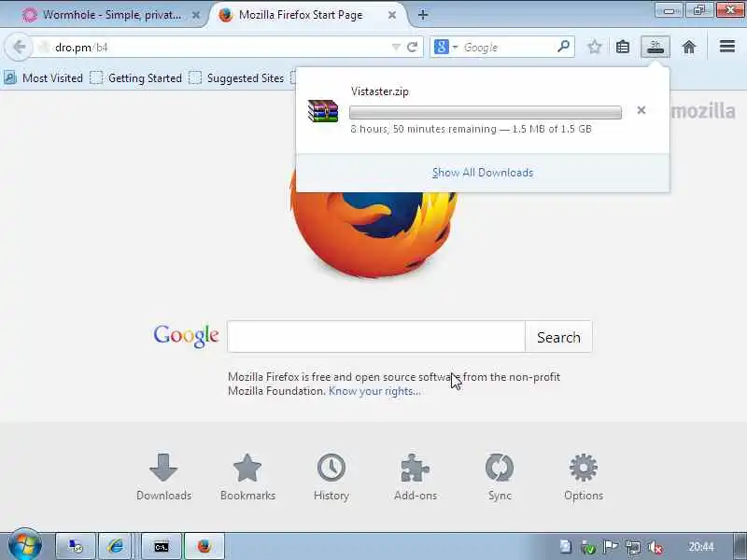Open the Google search engine selector dropdown
The image size is (747, 560).
click(x=446, y=48)
